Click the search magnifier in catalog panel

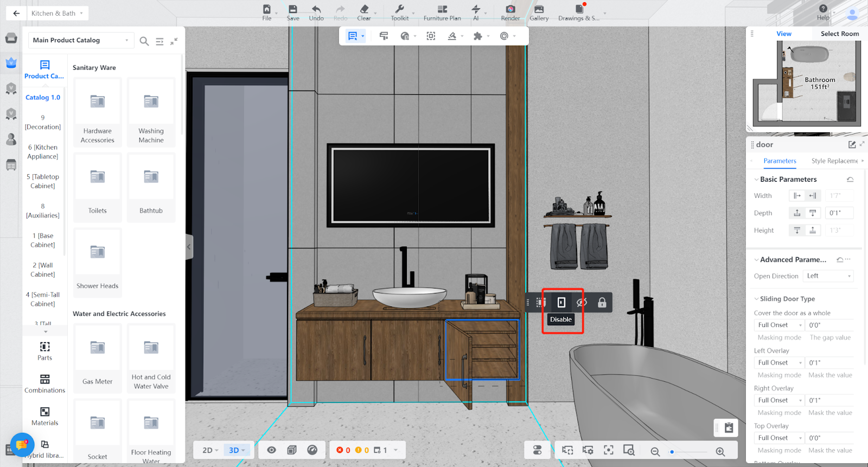pyautogui.click(x=144, y=41)
